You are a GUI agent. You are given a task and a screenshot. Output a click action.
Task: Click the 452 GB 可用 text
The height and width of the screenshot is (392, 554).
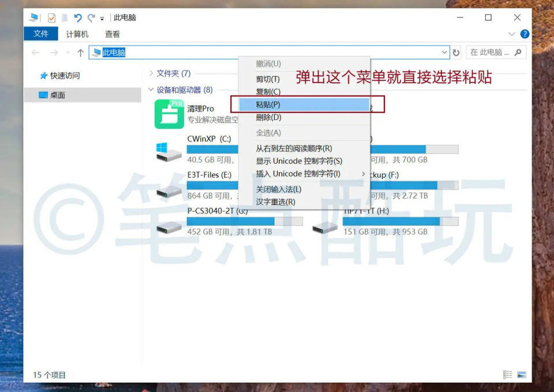(x=210, y=232)
